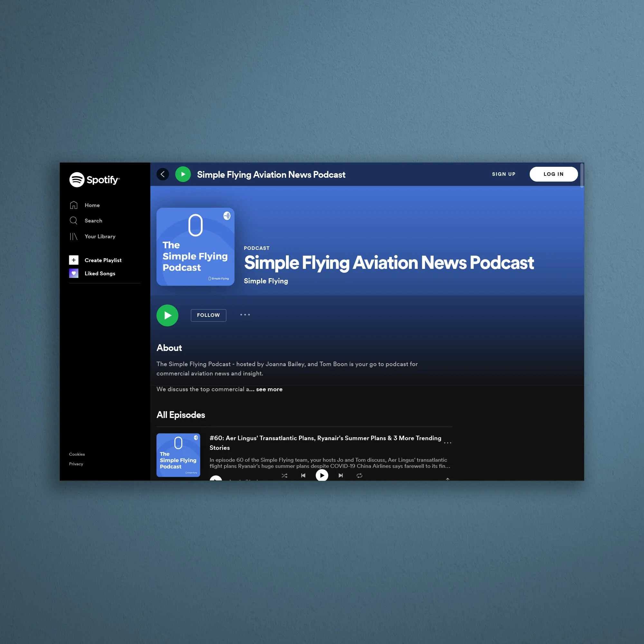Play the podcast with the large green button

coord(167,315)
